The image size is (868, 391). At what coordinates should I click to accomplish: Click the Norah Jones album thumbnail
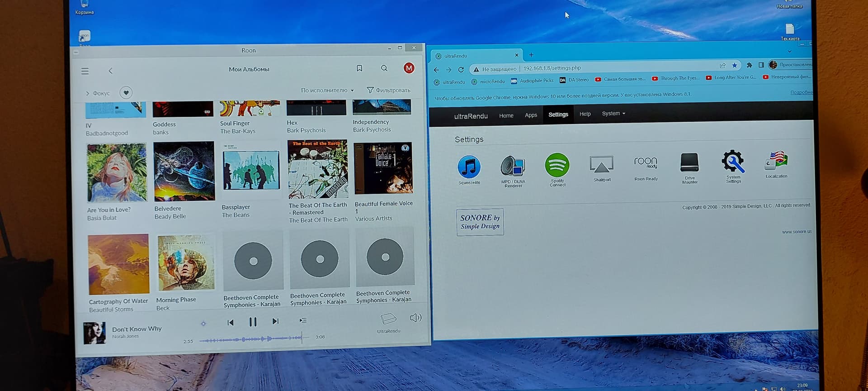click(94, 333)
